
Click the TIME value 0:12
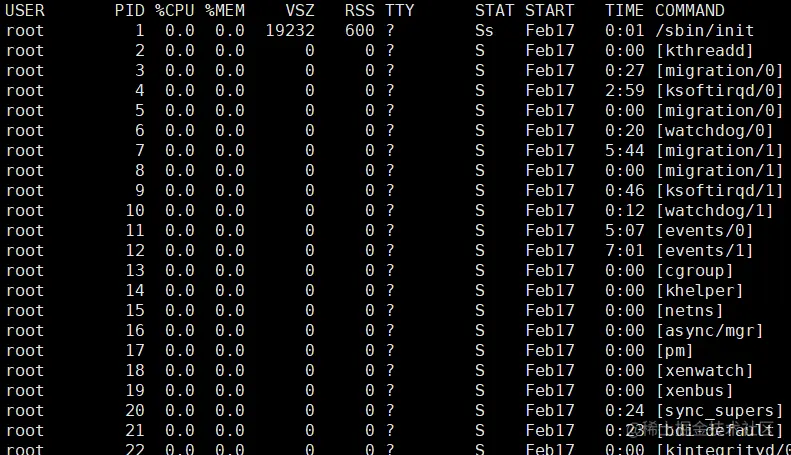(625, 210)
